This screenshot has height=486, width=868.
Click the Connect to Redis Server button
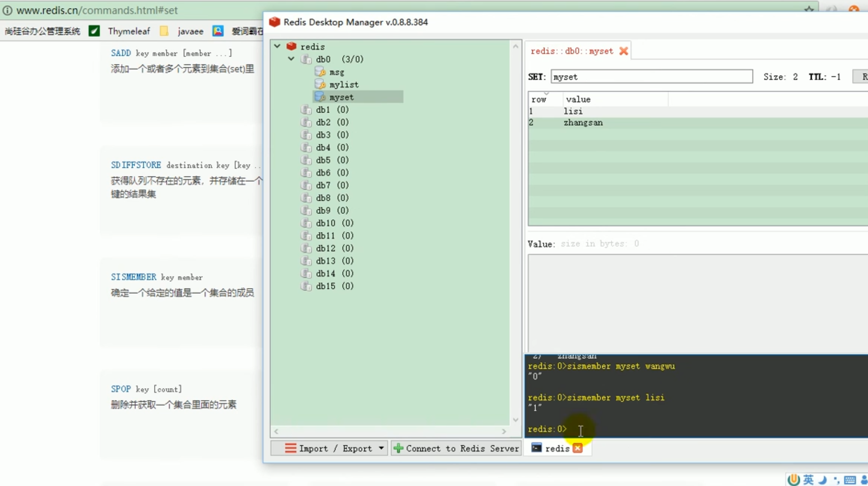point(456,448)
